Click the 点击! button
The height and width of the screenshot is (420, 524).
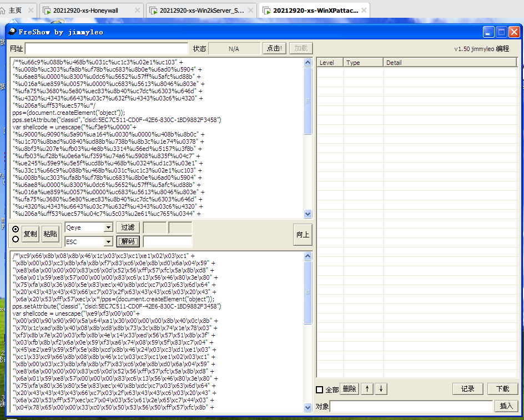tap(274, 48)
